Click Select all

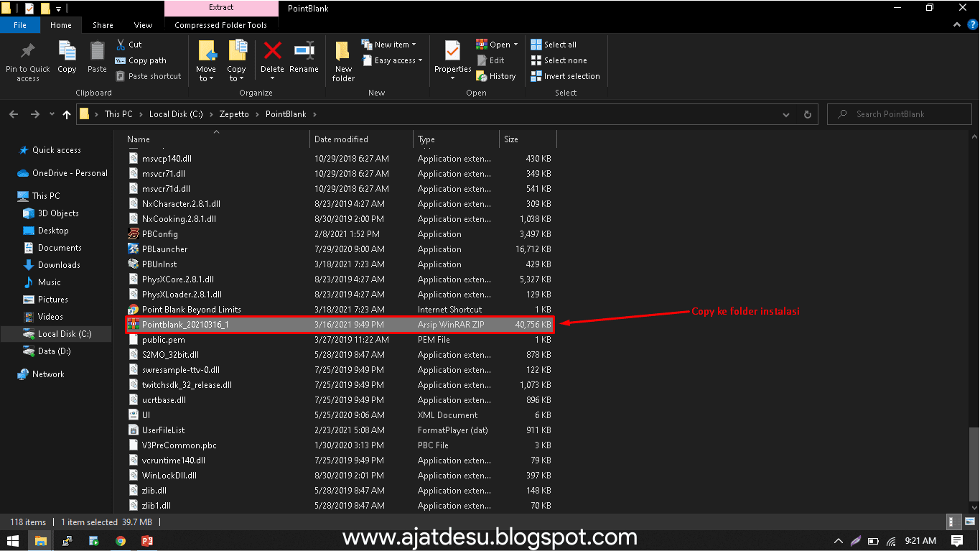click(554, 45)
